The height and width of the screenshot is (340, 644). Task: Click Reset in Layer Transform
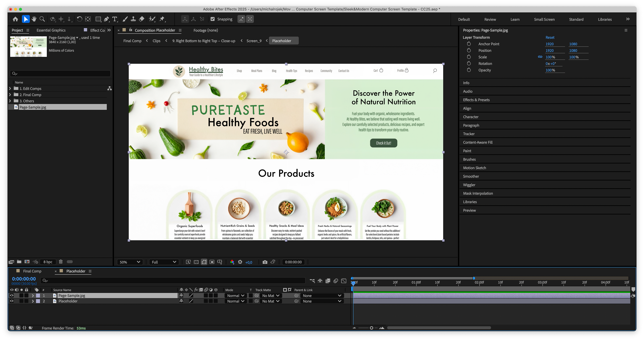550,37
